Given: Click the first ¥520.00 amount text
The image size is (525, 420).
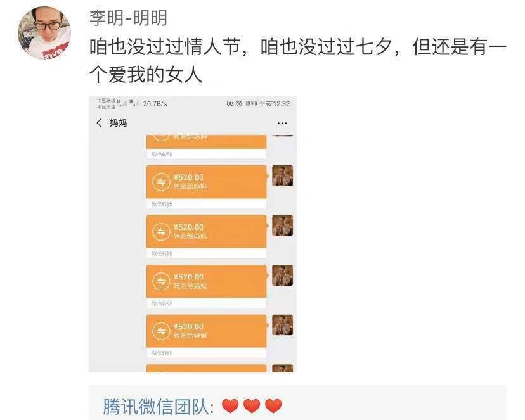Looking at the screenshot, I should pyautogui.click(x=188, y=177).
